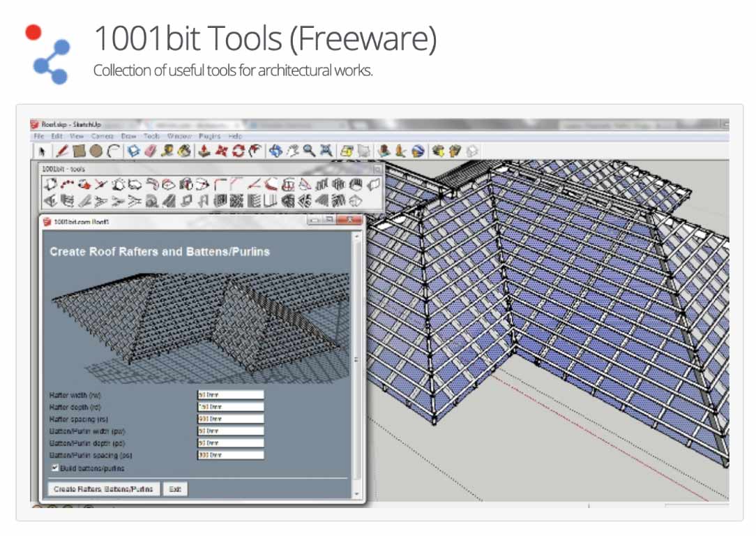Click the heading "Create Roof Rafters and Battens/Purlins"
756x536 pixels.
coord(160,251)
